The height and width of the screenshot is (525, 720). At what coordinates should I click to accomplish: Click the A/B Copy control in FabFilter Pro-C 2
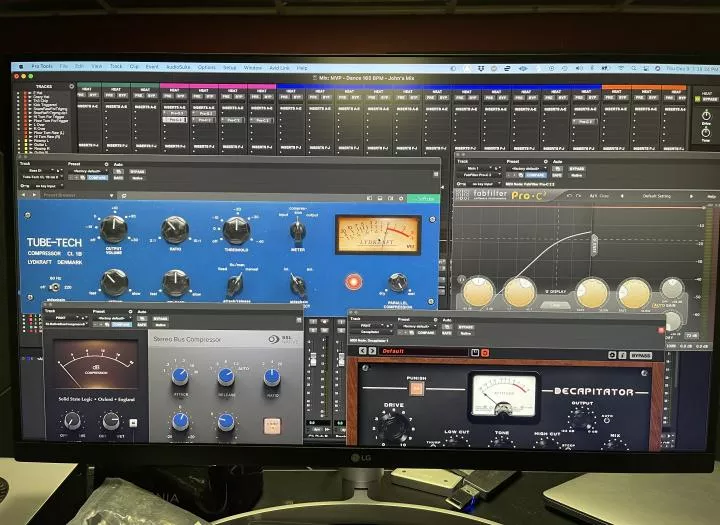[x=599, y=196]
